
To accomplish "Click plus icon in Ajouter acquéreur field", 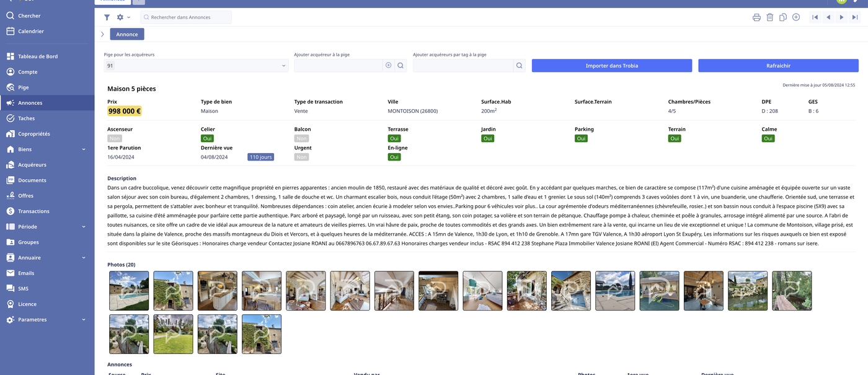I will tap(389, 66).
